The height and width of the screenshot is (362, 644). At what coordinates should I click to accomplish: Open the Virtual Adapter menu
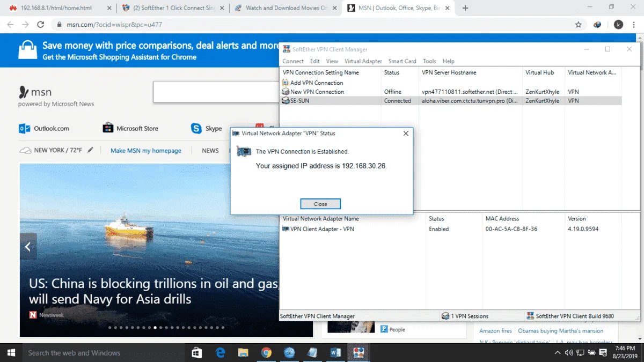pos(363,61)
